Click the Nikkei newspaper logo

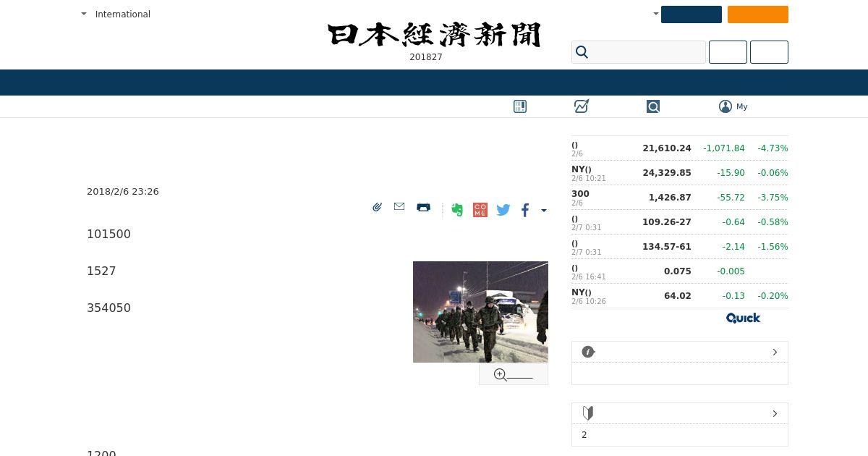coord(434,35)
